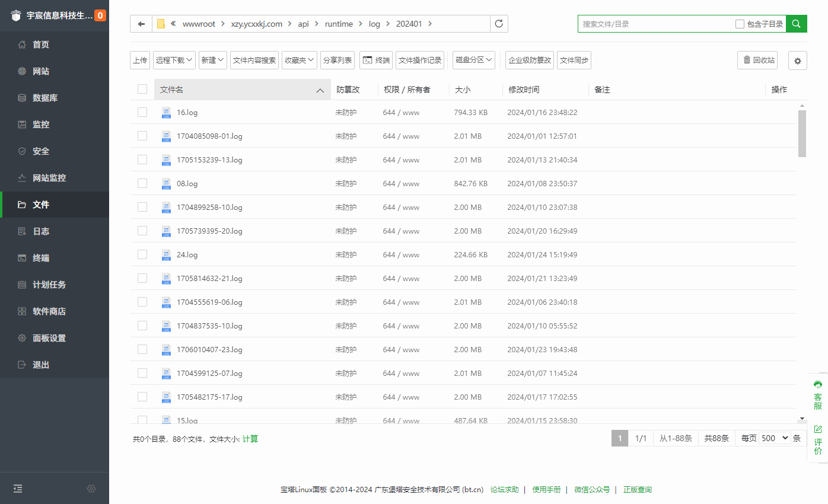
Task: Click the 评价 feedback icon
Action: (818, 429)
